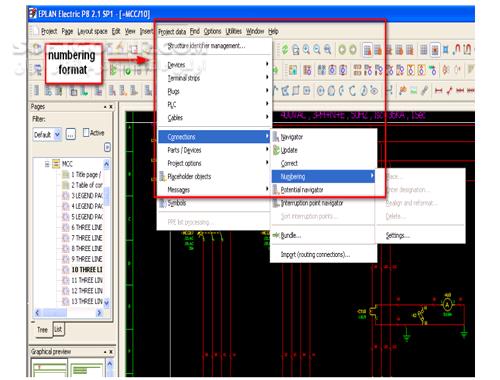Open the Layout space menu
The image size is (500, 380).
[92, 31]
